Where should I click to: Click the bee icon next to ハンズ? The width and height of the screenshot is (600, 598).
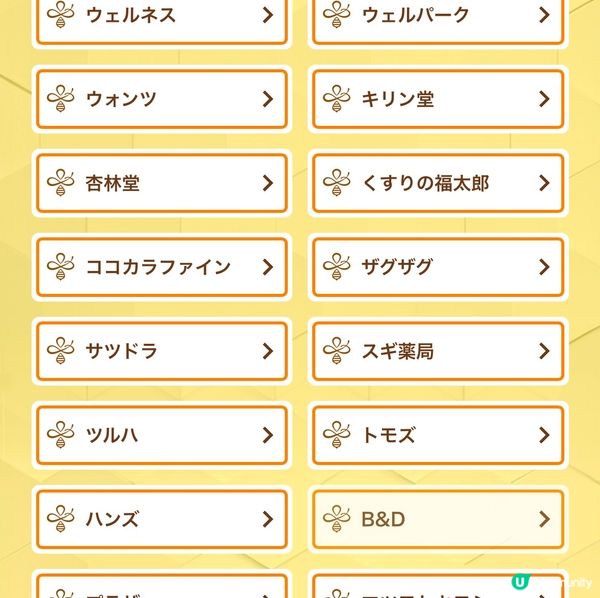pyautogui.click(x=60, y=519)
